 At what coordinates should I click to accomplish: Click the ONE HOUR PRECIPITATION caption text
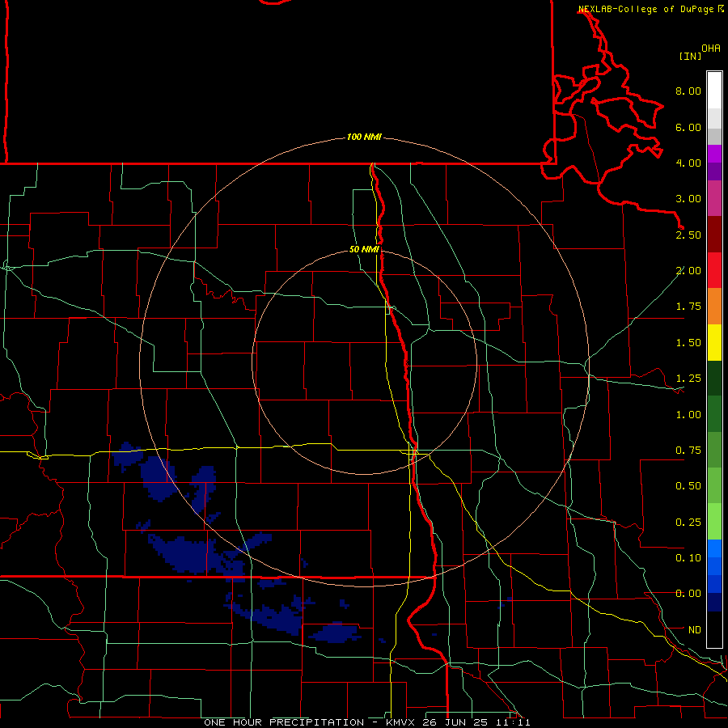coord(284,722)
